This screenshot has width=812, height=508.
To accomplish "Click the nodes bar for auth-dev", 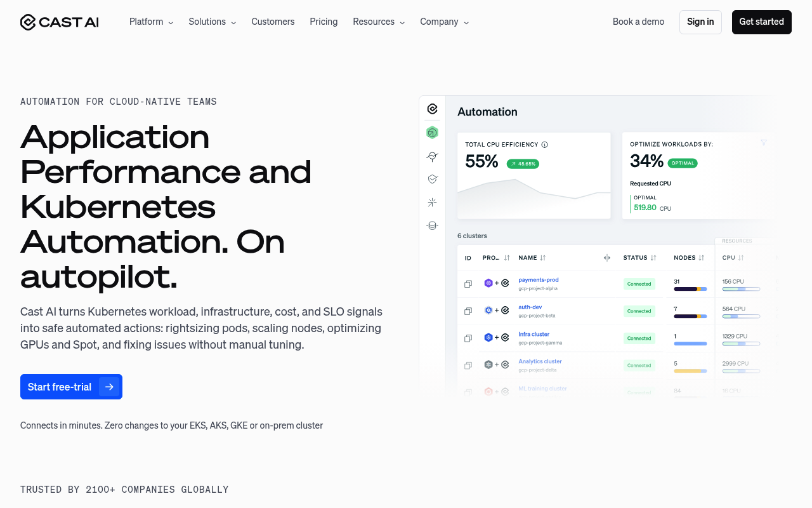I will click(690, 316).
